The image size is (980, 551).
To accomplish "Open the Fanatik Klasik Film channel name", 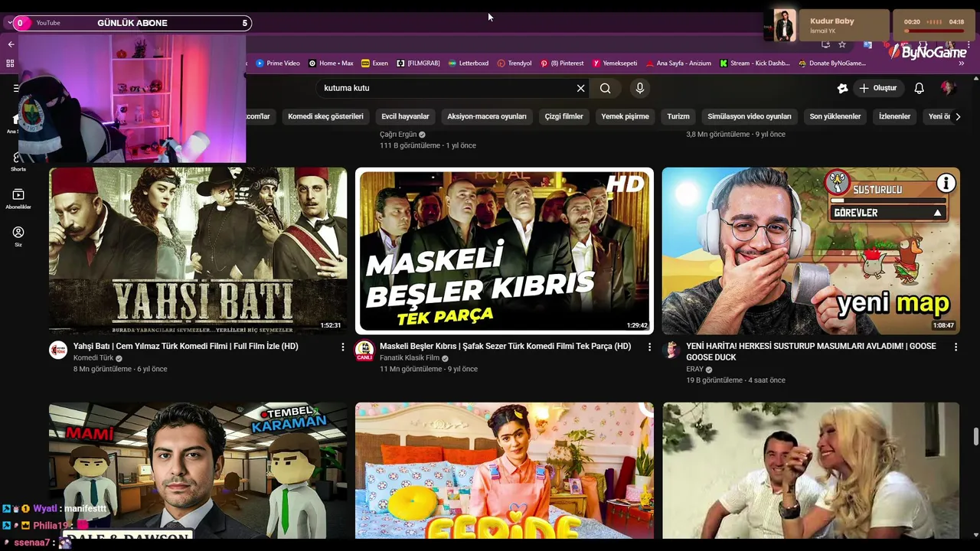I will point(410,358).
